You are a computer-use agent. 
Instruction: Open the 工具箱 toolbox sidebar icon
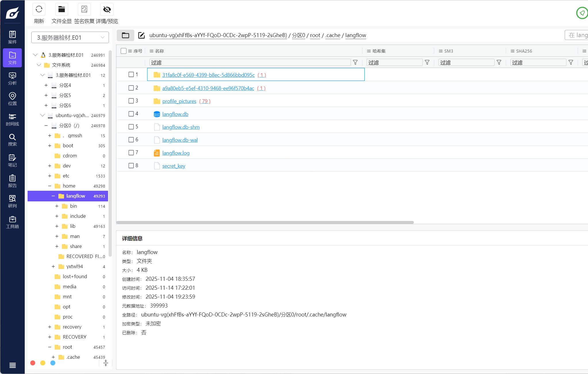click(12, 222)
